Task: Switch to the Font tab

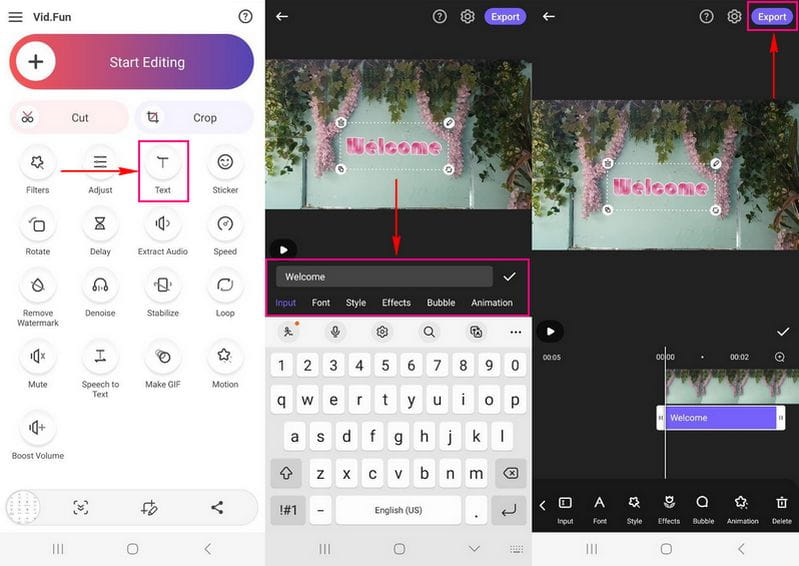Action: point(321,303)
